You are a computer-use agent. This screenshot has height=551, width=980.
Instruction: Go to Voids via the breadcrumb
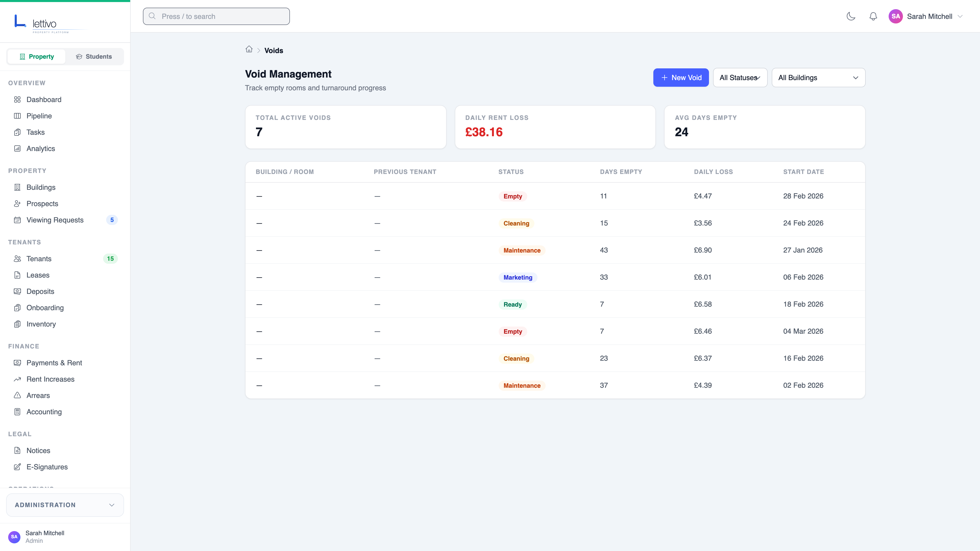pyautogui.click(x=274, y=50)
